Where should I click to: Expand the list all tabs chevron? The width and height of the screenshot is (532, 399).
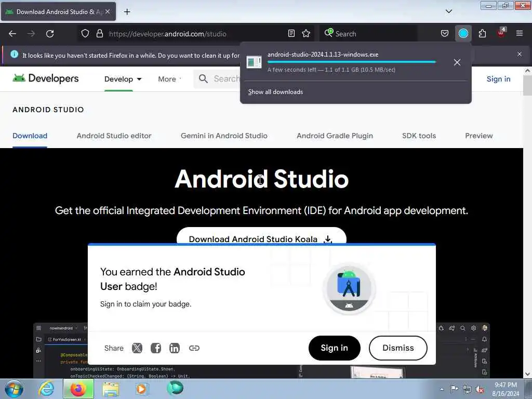point(448,11)
